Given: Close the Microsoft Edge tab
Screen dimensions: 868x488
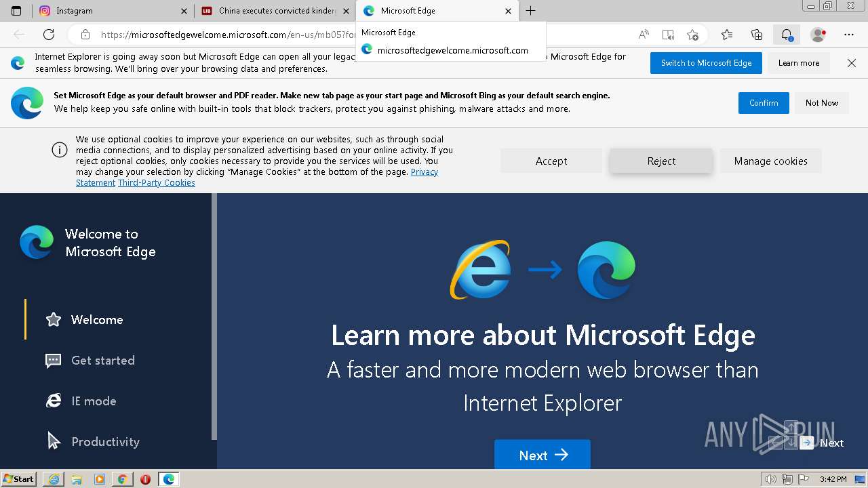Looking at the screenshot, I should point(509,11).
